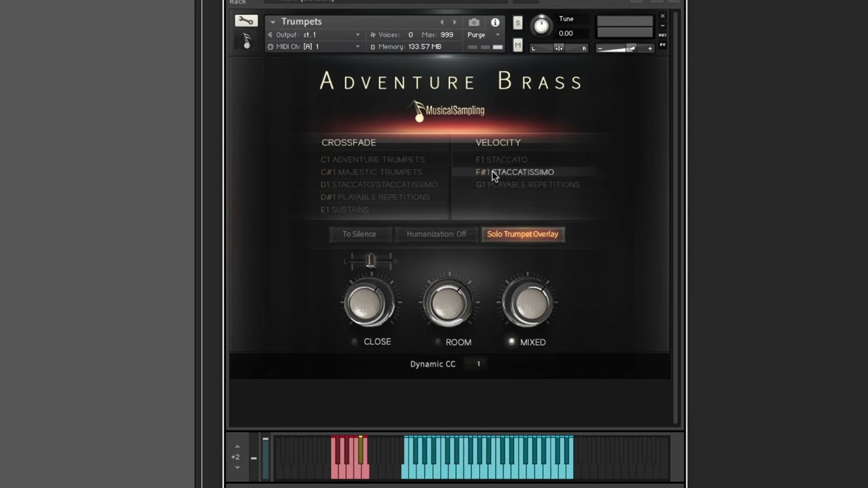Screen dimensions: 868x488
Task: Open the snapshot camera view
Action: pos(474,22)
